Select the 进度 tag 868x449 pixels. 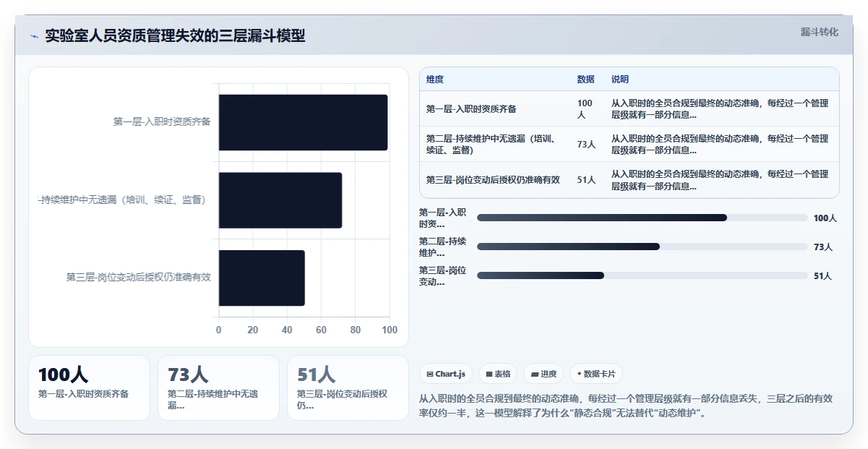coord(543,374)
